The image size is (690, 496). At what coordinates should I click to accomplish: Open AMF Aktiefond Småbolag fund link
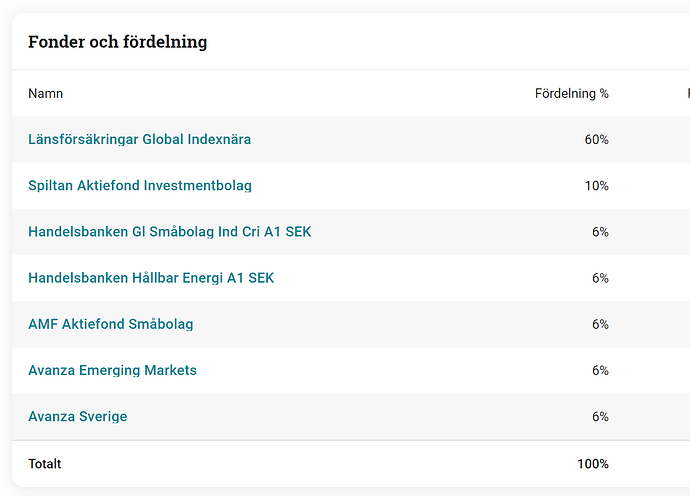click(110, 324)
